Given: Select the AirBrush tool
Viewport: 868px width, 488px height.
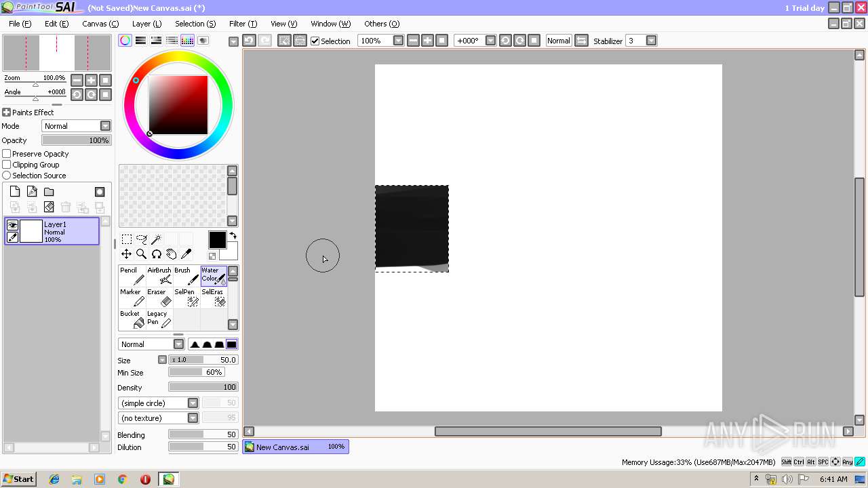Looking at the screenshot, I should [159, 275].
